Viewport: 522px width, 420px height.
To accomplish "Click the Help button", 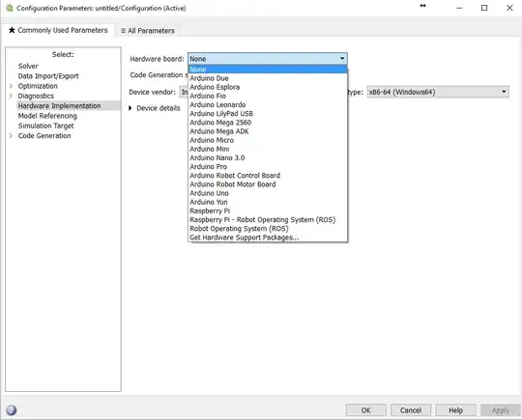I will click(455, 410).
